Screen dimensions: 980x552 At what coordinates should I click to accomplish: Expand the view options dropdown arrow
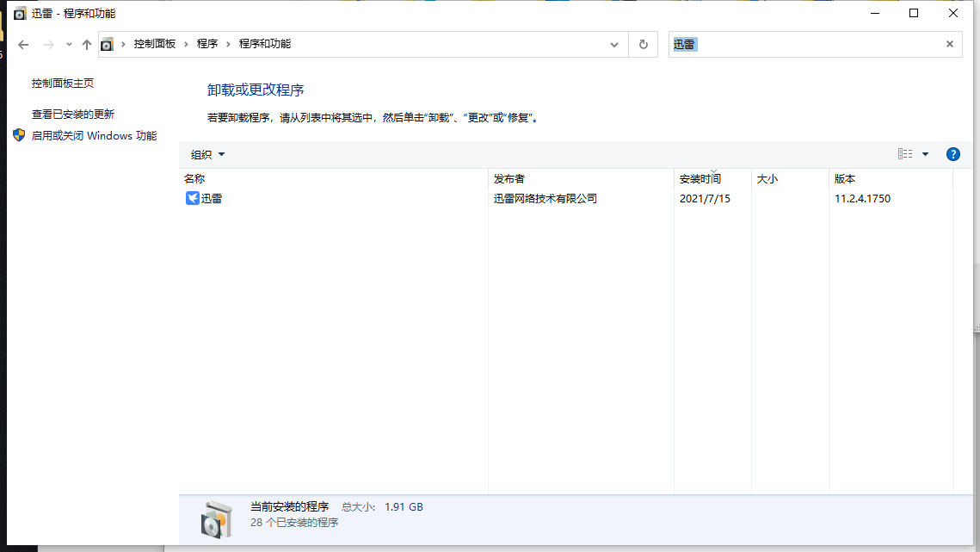926,154
